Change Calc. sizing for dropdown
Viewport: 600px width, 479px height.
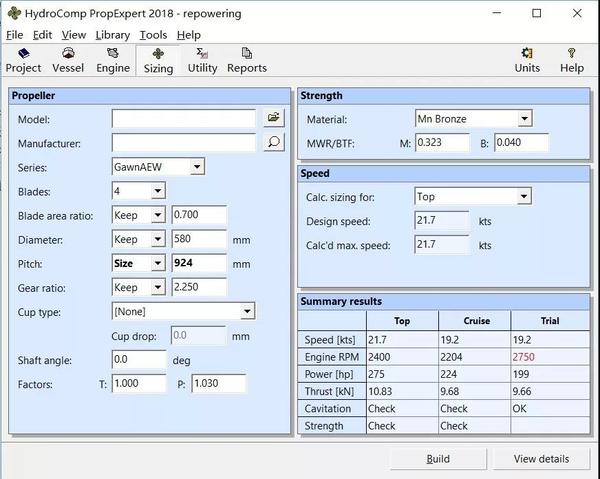pyautogui.click(x=524, y=196)
